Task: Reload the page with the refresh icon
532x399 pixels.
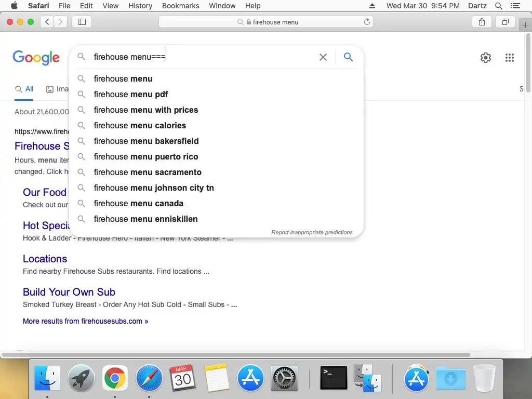Action: click(x=367, y=22)
